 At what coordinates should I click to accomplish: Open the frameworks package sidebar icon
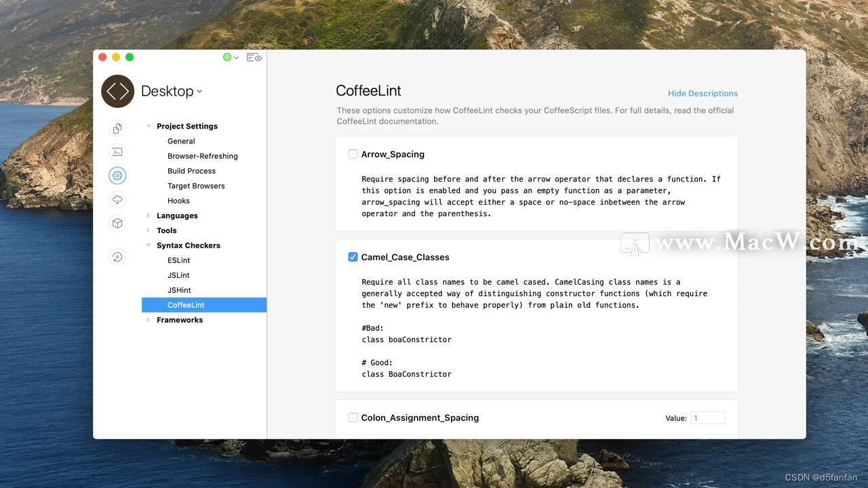point(117,223)
